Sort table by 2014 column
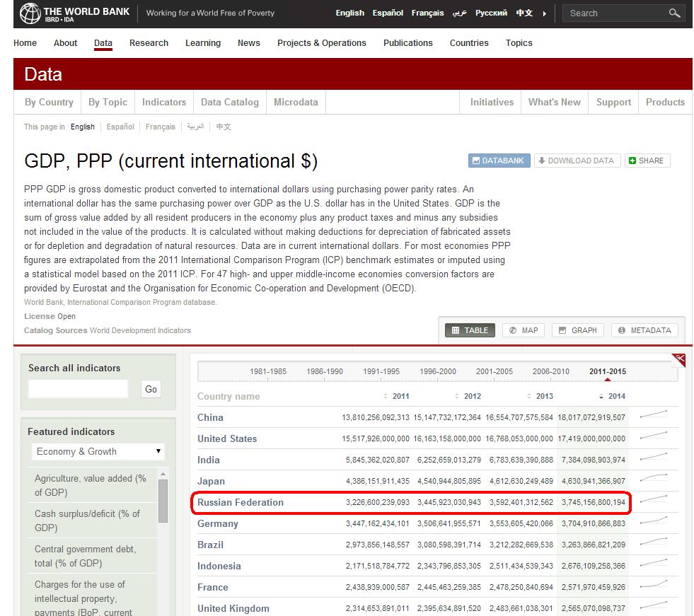This screenshot has height=616, width=694. pyautogui.click(x=612, y=396)
